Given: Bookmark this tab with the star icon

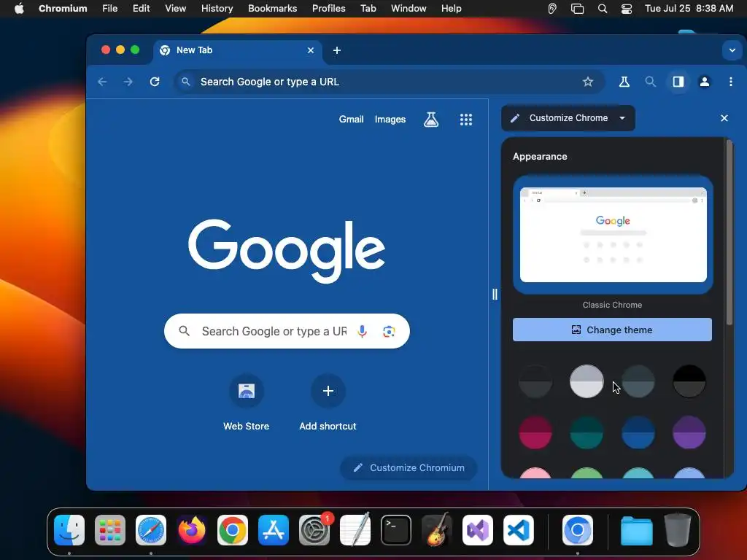Looking at the screenshot, I should (x=588, y=82).
